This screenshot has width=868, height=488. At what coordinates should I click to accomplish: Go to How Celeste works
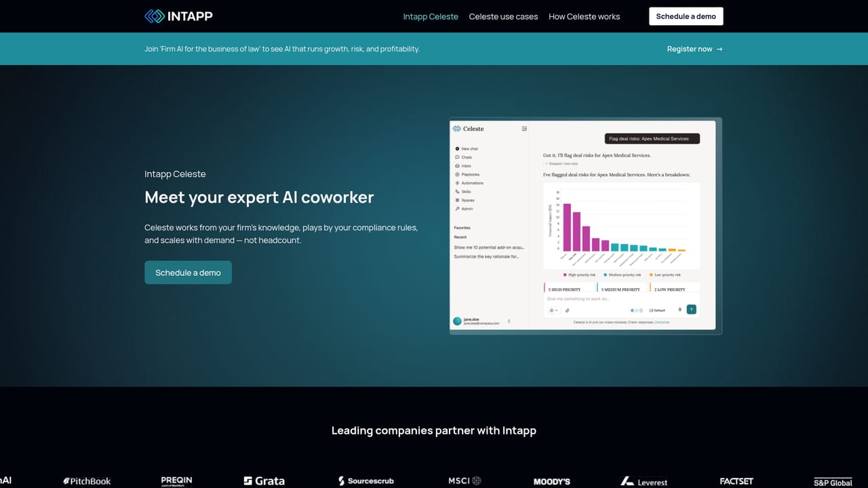pos(584,16)
